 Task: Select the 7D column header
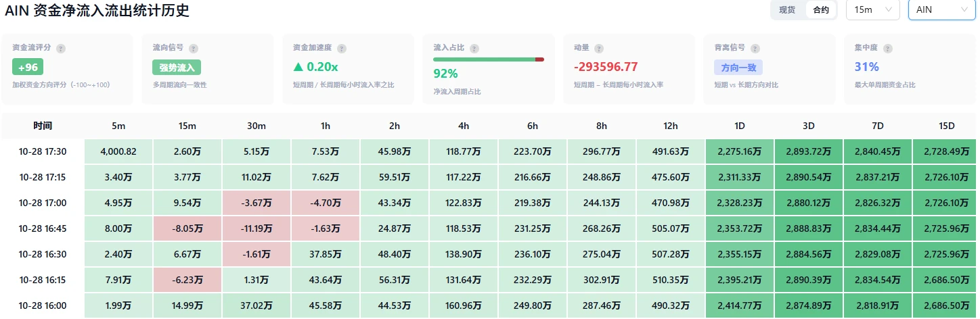878,126
